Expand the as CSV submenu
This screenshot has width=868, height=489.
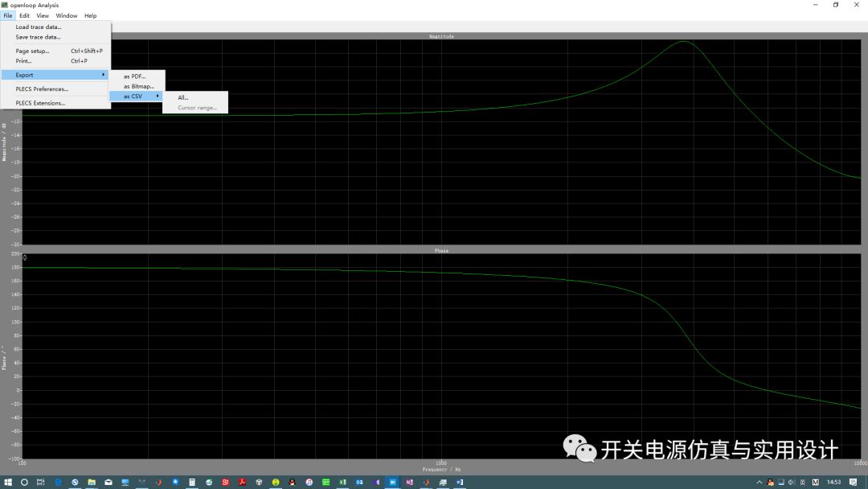point(136,97)
